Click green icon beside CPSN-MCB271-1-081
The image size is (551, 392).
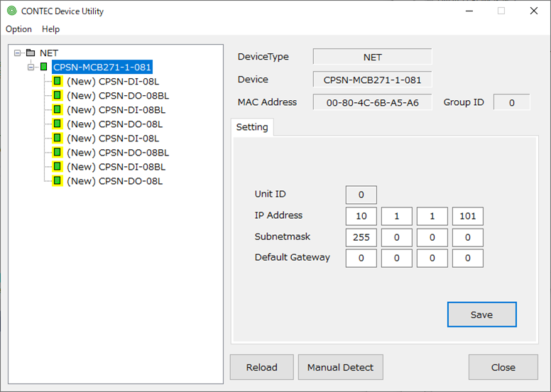[43, 67]
